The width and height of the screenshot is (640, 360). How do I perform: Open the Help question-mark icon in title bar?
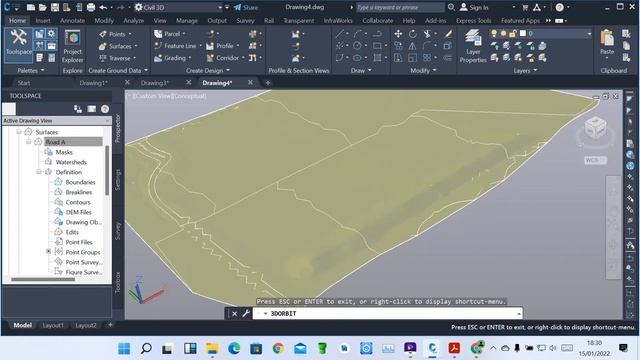[x=560, y=7]
